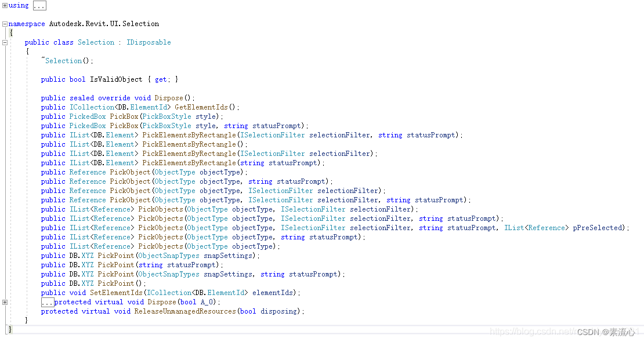
Task: Click pPreSelected parameter in PickObjects overload
Action: pos(598,228)
